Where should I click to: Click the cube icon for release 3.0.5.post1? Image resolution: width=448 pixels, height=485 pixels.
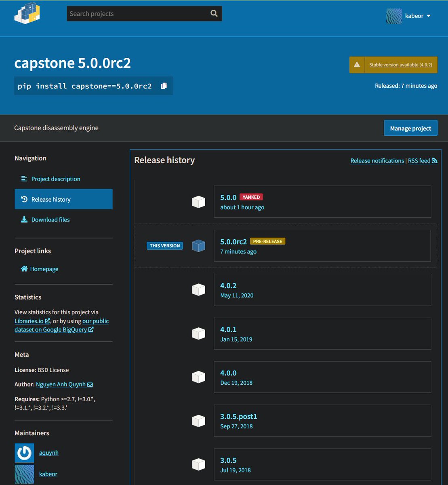(198, 421)
